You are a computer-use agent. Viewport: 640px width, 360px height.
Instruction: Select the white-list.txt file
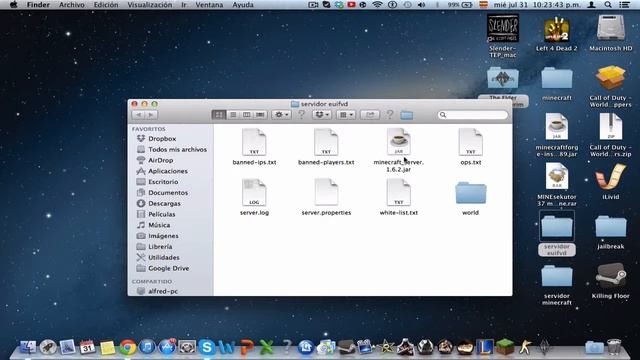click(x=398, y=197)
